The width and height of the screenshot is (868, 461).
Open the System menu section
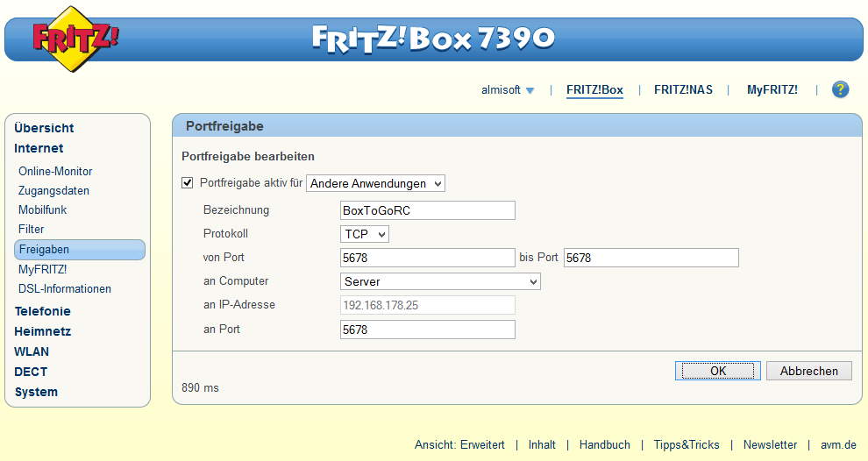pyautogui.click(x=36, y=392)
